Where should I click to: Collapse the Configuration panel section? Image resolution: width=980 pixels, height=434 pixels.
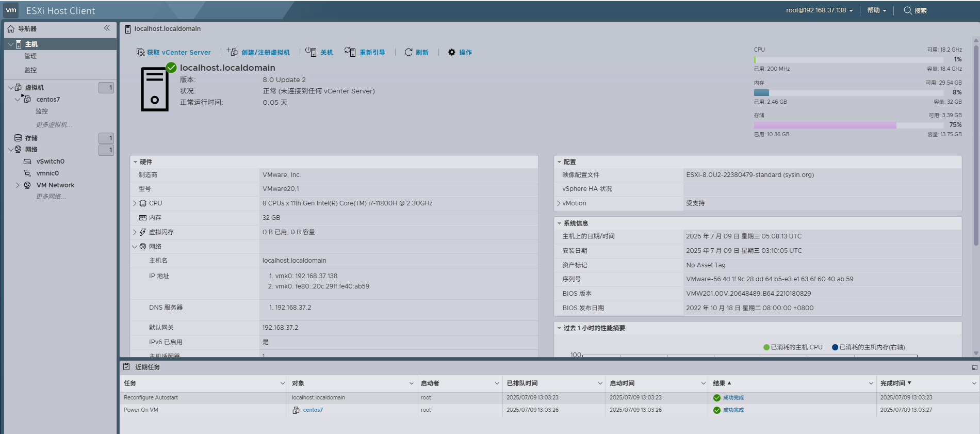pos(559,162)
